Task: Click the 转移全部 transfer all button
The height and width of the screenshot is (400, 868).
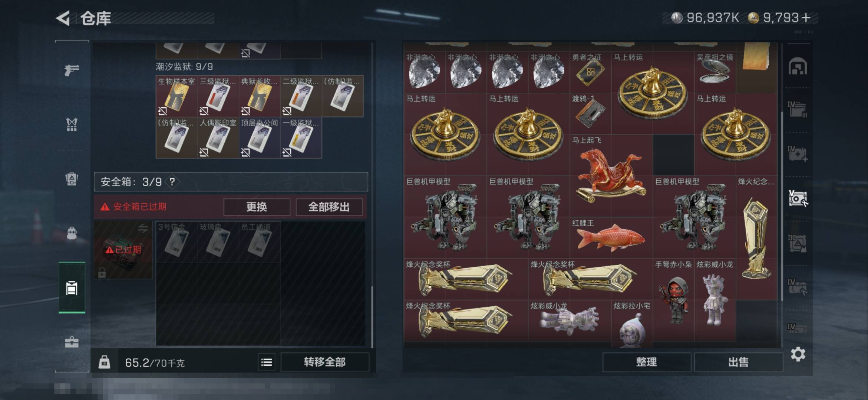Action: tap(325, 362)
